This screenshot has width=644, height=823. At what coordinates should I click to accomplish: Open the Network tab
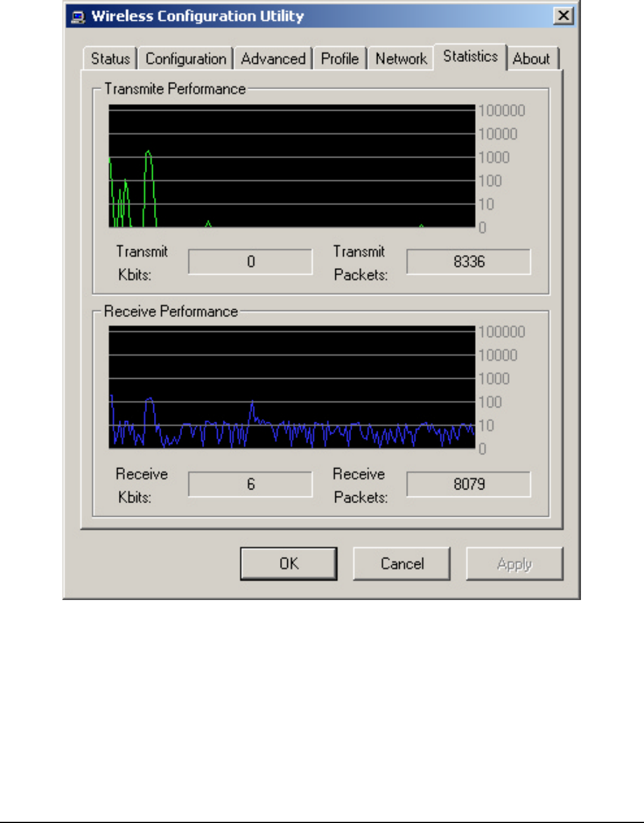coord(401,59)
